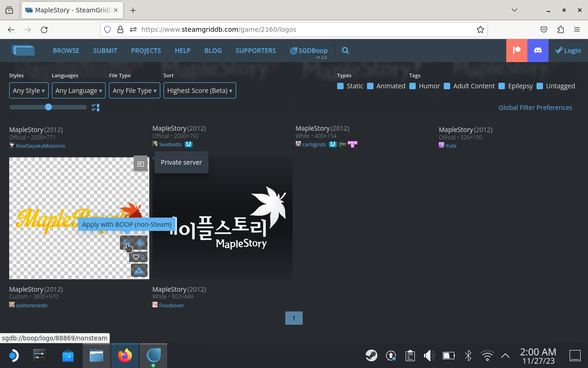Click the Login button
The image size is (588, 368).
pos(568,51)
